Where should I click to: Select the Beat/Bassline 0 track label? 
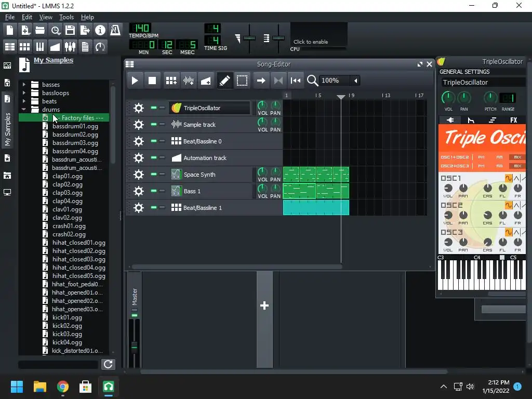click(x=202, y=141)
